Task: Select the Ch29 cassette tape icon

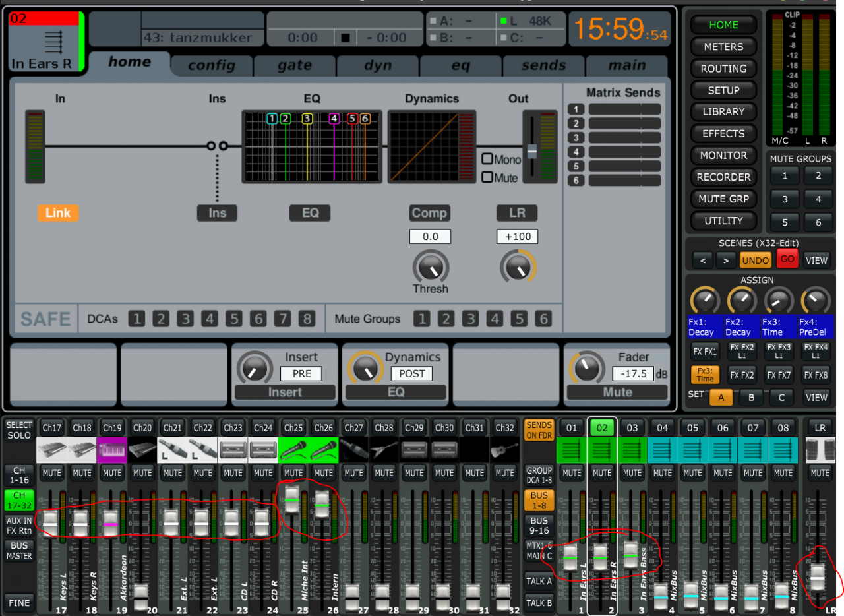Action: pos(414,450)
